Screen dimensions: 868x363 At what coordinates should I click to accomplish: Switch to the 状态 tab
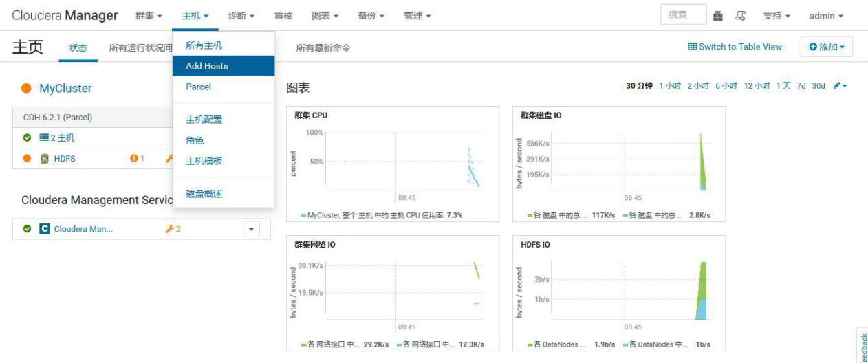[x=78, y=47]
